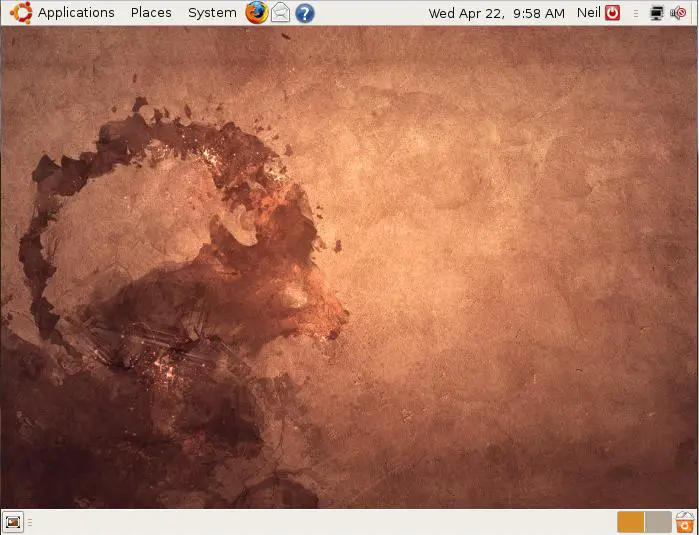Screen dimensions: 699x535
Task: Click the red power shutdown icon
Action: coord(613,13)
